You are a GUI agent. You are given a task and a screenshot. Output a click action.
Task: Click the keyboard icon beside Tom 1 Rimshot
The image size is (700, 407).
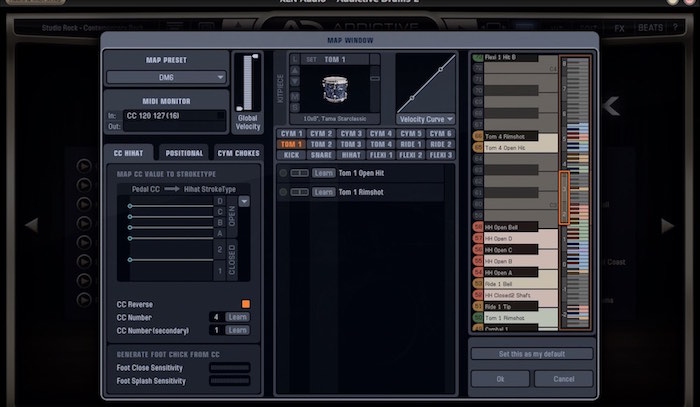point(299,192)
